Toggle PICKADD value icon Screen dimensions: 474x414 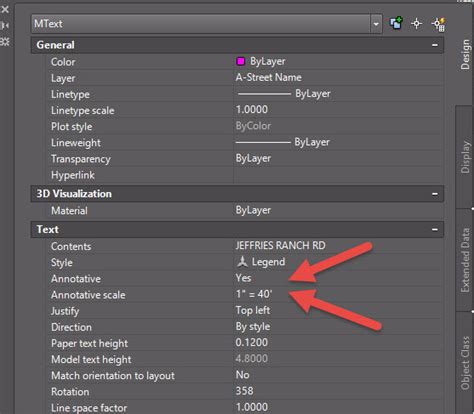(396, 24)
